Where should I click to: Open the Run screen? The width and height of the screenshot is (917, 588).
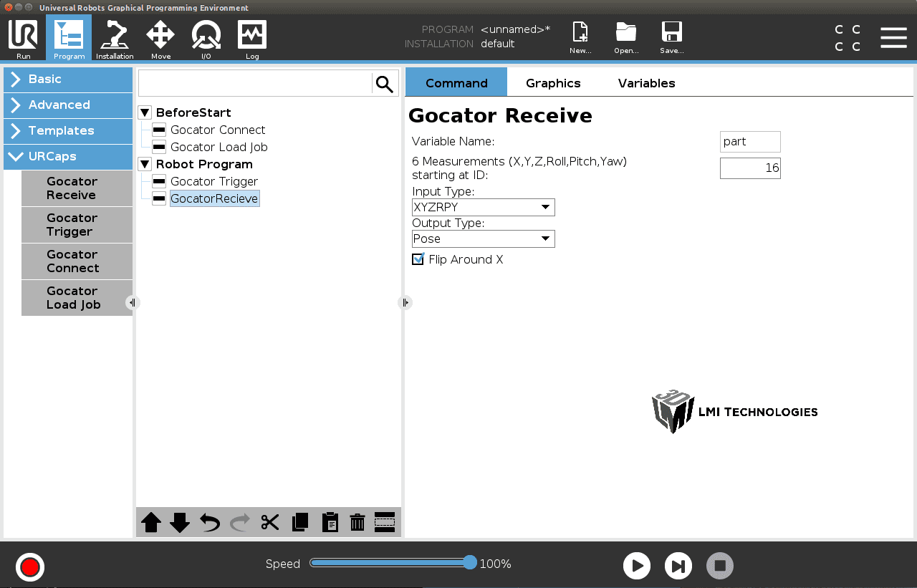pos(23,39)
